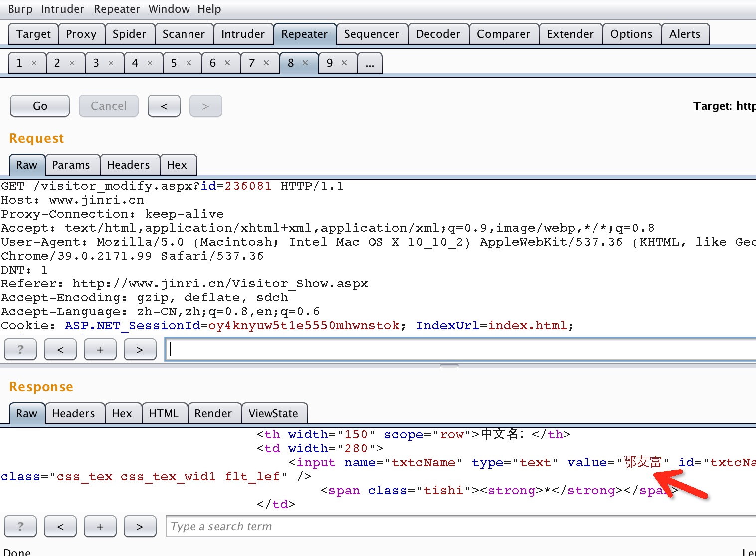The width and height of the screenshot is (756, 556).
Task: Focus the request search input field
Action: 461,349
